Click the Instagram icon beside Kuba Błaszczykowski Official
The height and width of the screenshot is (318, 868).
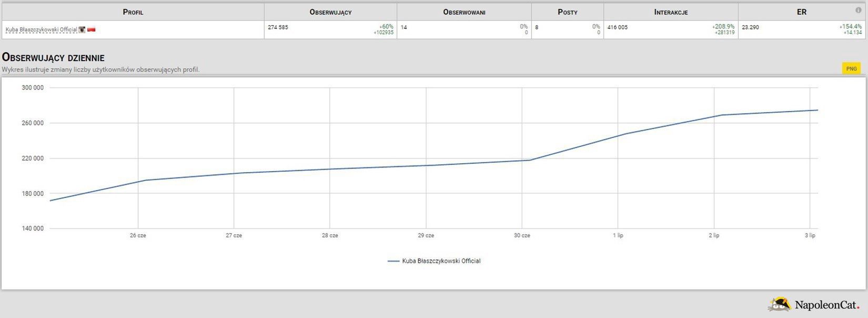[82, 30]
